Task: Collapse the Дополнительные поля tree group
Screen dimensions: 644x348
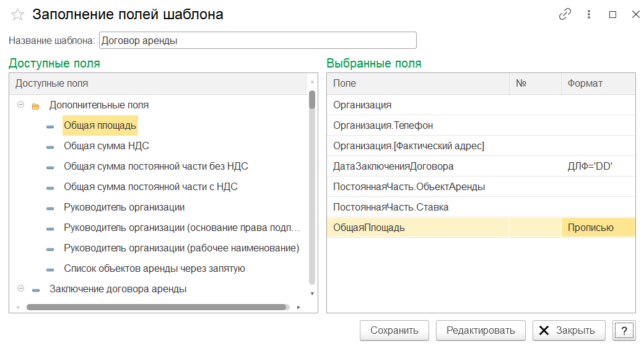Action: (20, 105)
